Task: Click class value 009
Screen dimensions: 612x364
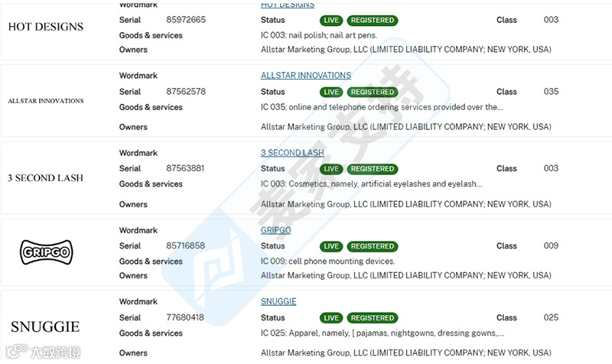Action: coord(551,245)
